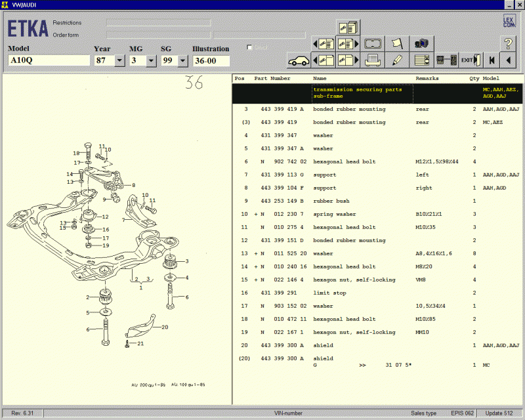Click the flag bookmark icon
The image size is (525, 420).
(x=396, y=44)
